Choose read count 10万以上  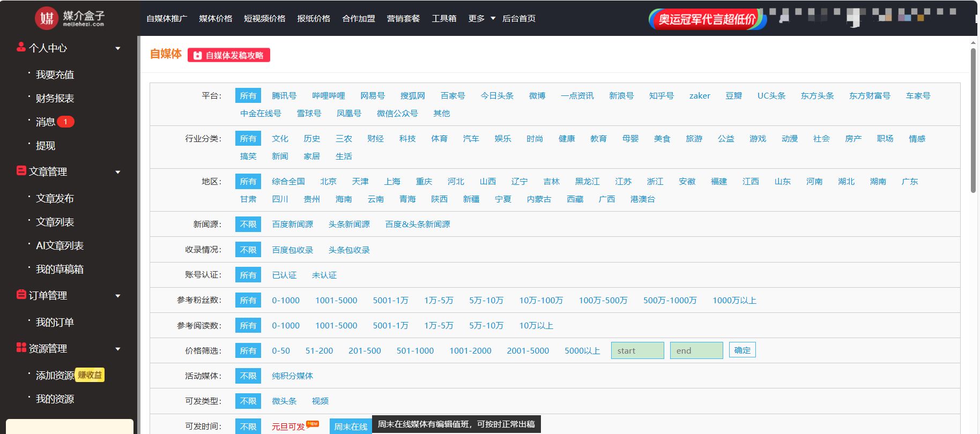tap(536, 325)
